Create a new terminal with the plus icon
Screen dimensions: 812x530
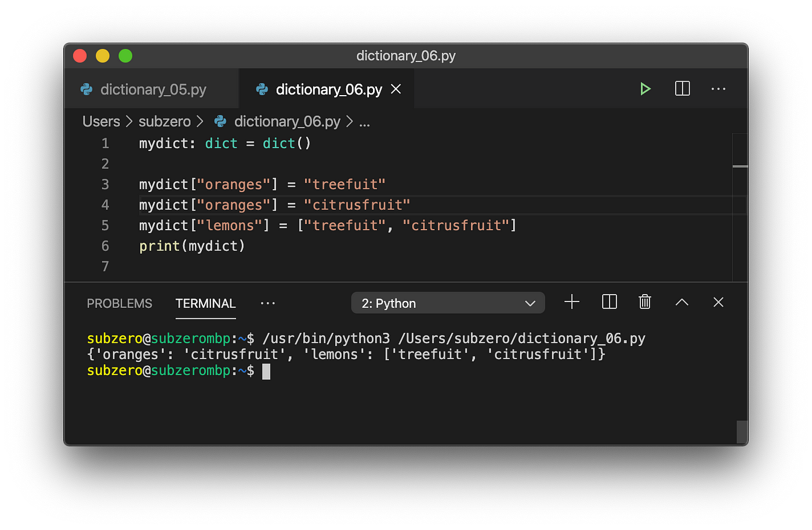click(572, 302)
